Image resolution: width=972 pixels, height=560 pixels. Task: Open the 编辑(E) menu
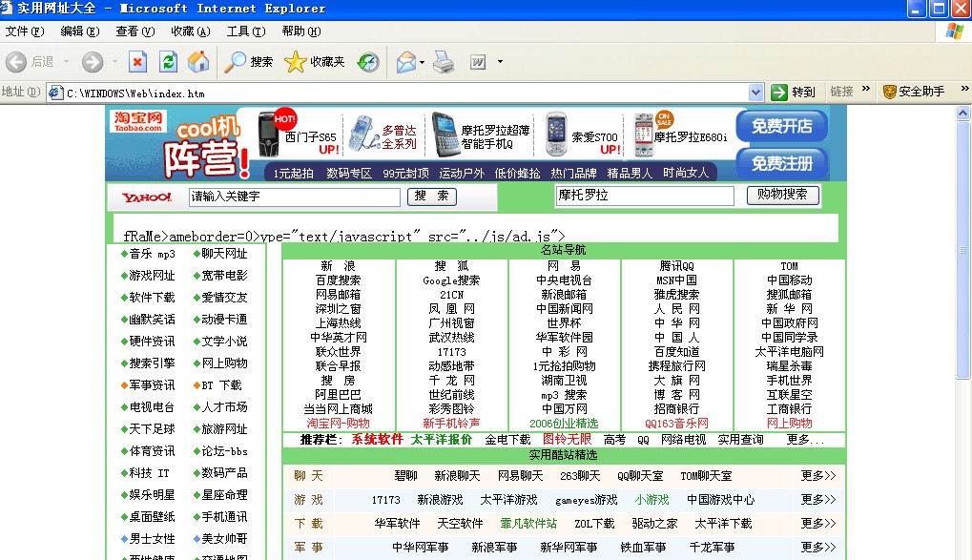80,31
